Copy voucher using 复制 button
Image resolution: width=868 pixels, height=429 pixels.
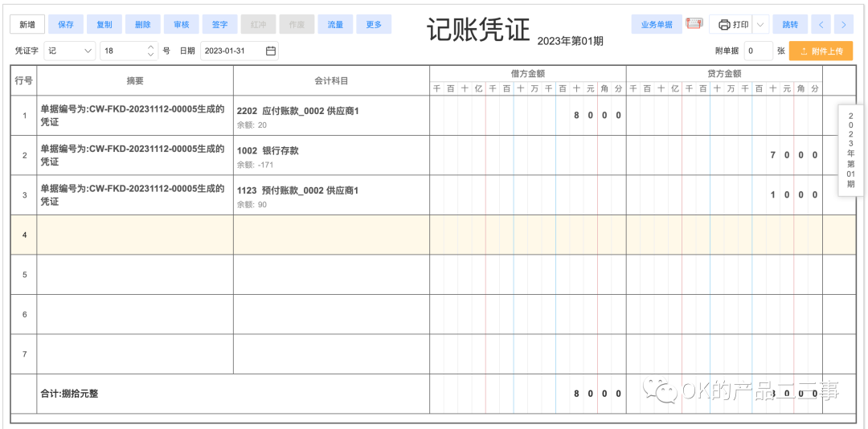click(104, 24)
